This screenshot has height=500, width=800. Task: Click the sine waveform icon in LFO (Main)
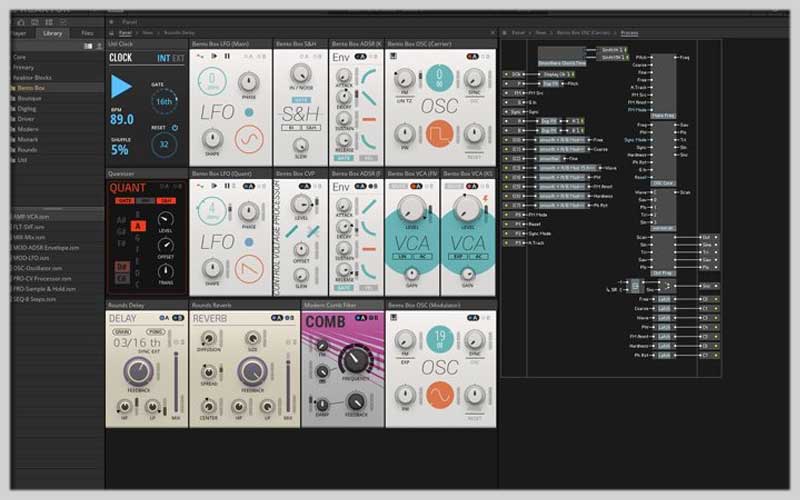249,139
